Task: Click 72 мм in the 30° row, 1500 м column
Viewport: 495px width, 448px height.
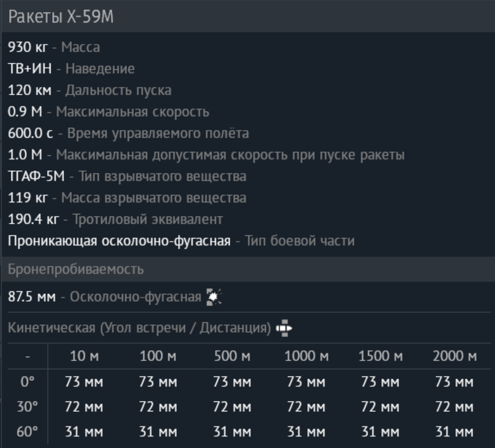Action: [381, 407]
